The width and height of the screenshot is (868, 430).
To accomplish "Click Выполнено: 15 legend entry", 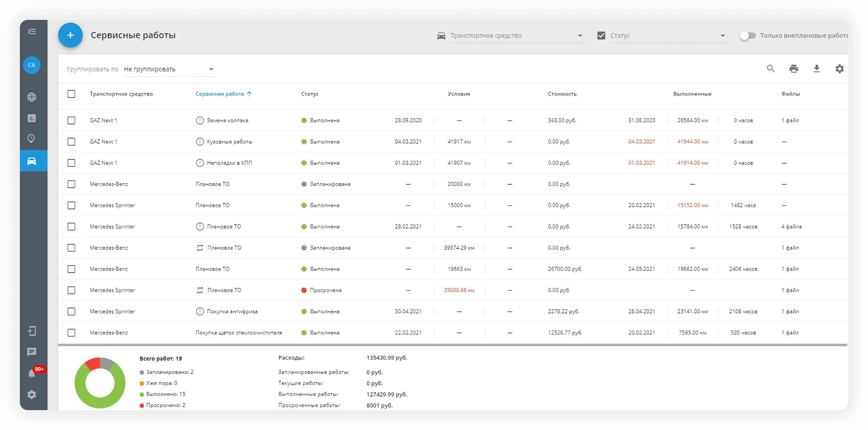I will pos(162,394).
